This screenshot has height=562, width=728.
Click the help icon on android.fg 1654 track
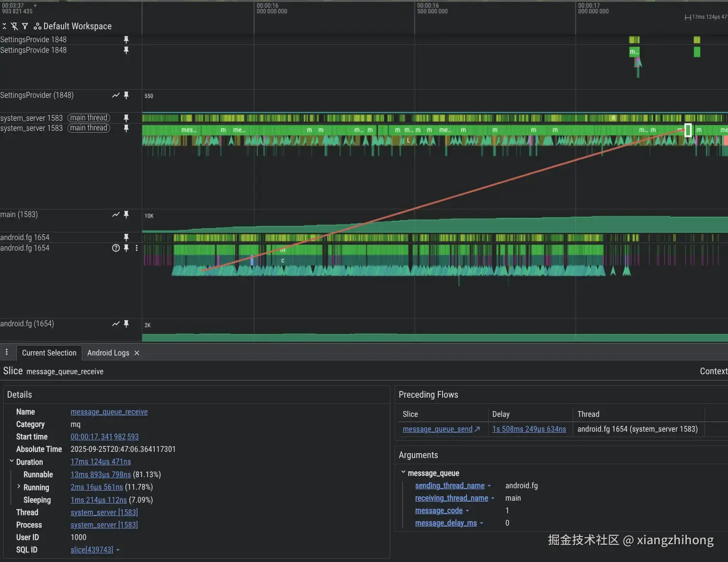pos(116,248)
